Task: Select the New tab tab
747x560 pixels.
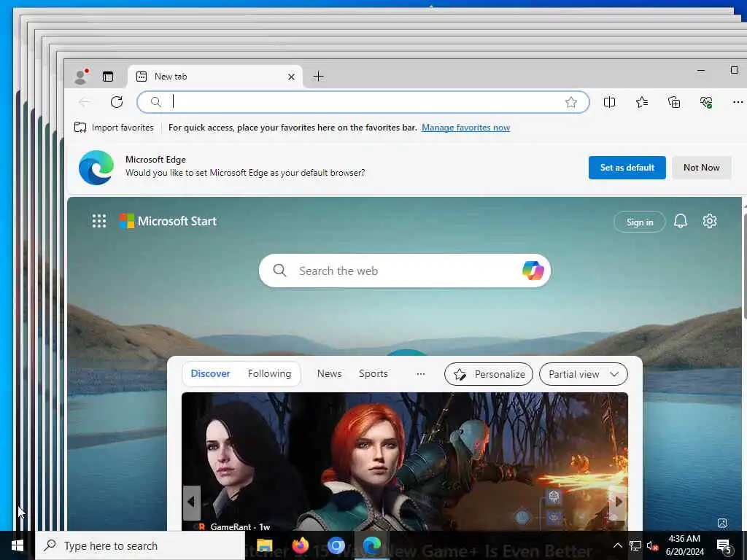Action: (215, 76)
